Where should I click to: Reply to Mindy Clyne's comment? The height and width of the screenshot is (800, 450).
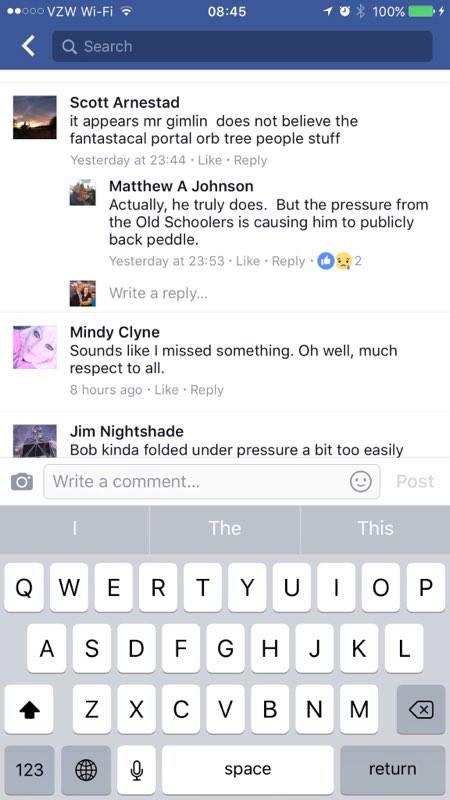(207, 390)
